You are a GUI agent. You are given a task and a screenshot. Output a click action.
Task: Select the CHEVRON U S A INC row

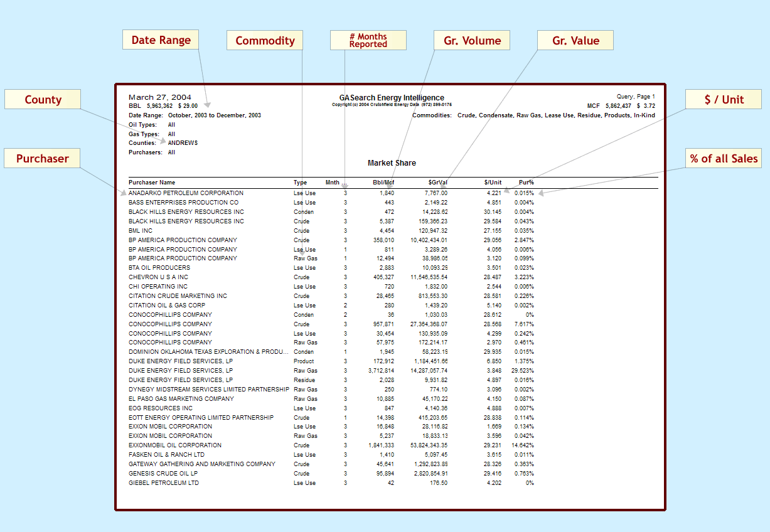158,277
